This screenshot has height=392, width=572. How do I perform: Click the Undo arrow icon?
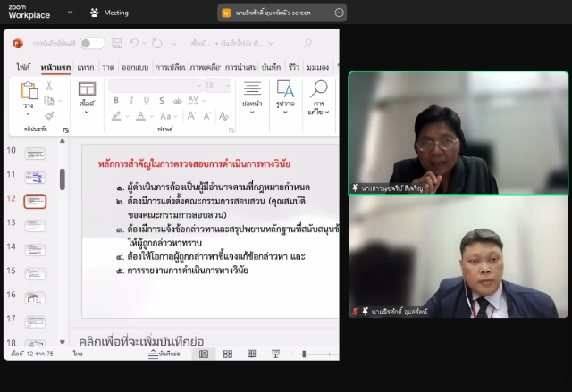point(133,44)
